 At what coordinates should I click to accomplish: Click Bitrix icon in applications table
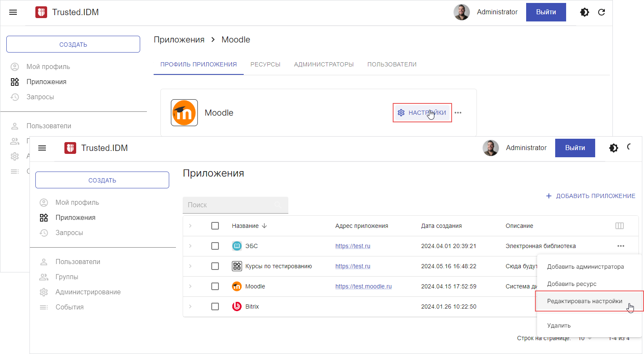tap(237, 306)
